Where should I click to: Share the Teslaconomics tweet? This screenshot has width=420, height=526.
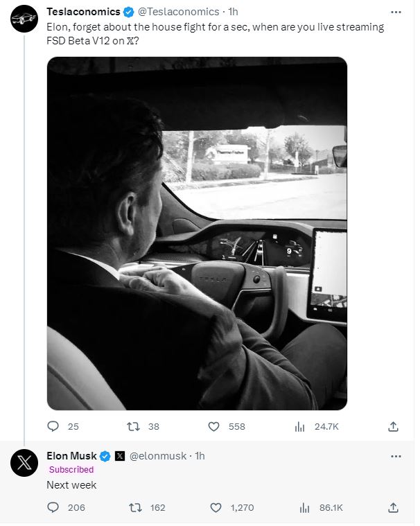click(x=393, y=427)
